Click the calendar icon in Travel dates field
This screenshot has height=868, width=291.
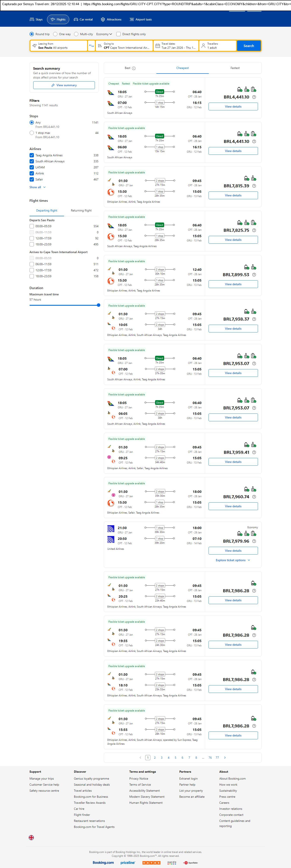(157, 46)
